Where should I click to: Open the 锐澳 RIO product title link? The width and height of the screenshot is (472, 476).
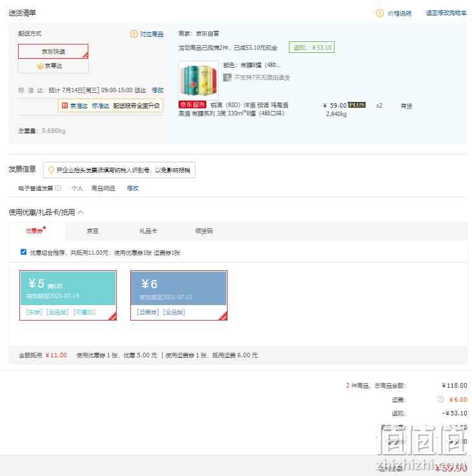point(233,109)
